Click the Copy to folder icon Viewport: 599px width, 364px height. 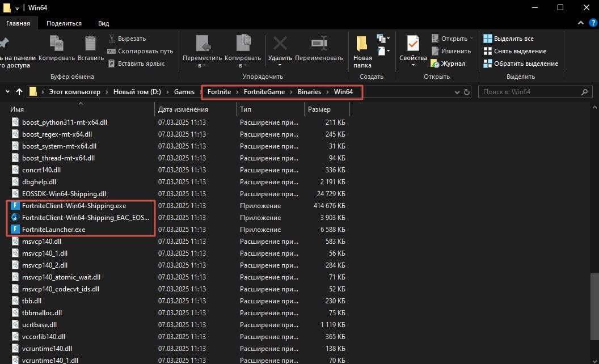click(243, 43)
